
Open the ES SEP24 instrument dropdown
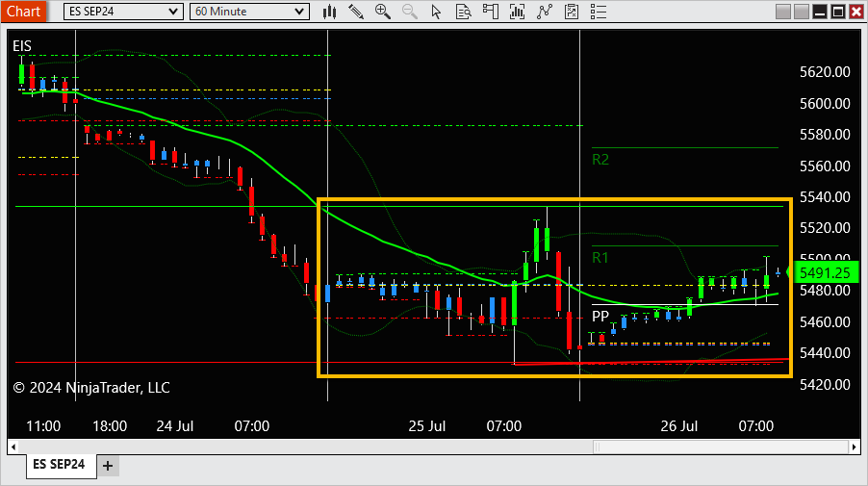coord(123,12)
